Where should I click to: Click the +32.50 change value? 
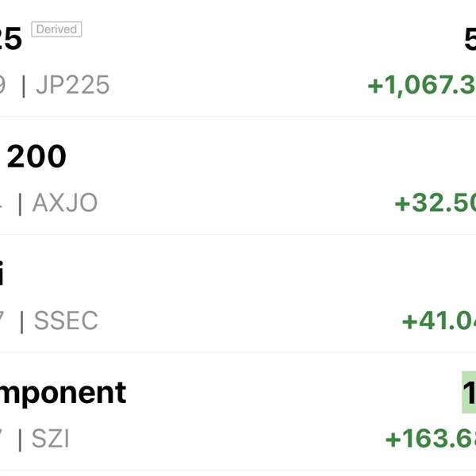[x=435, y=203]
